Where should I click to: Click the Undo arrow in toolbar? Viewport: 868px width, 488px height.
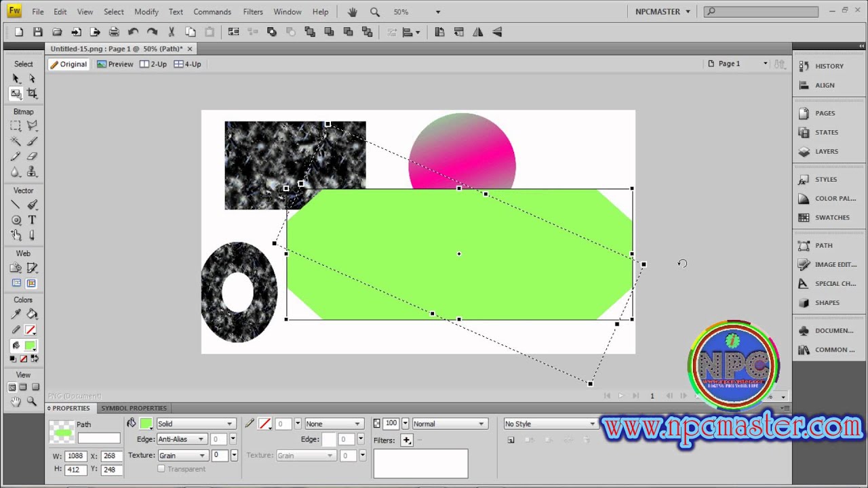tap(133, 32)
